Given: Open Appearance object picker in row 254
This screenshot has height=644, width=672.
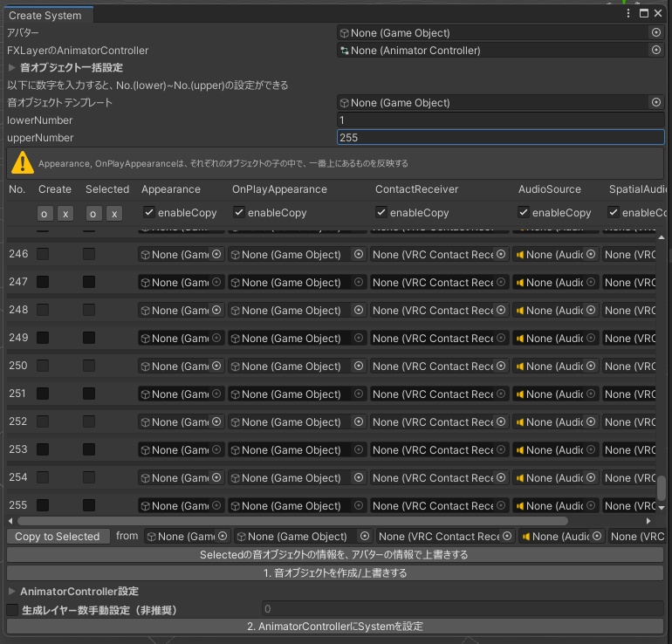Looking at the screenshot, I should 216,477.
